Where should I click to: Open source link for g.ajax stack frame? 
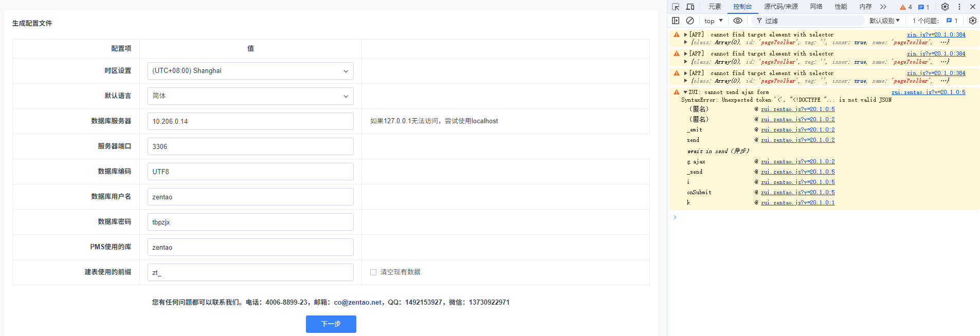click(x=798, y=162)
